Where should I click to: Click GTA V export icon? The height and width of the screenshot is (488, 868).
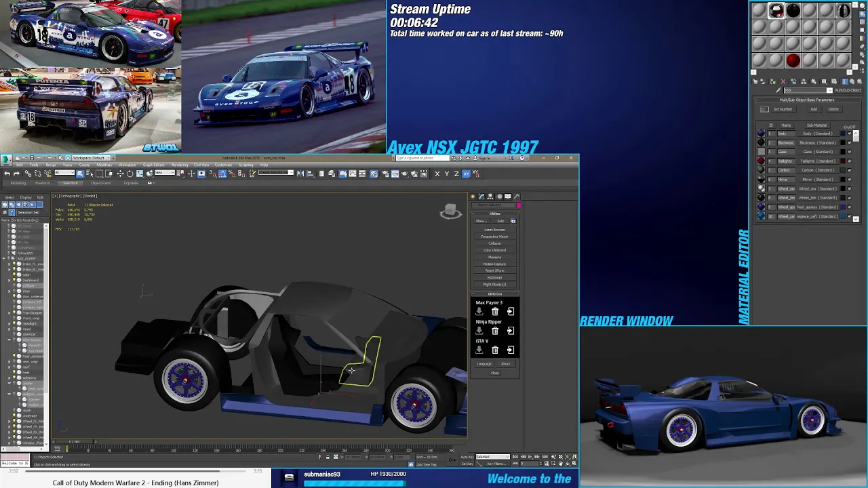(x=511, y=350)
